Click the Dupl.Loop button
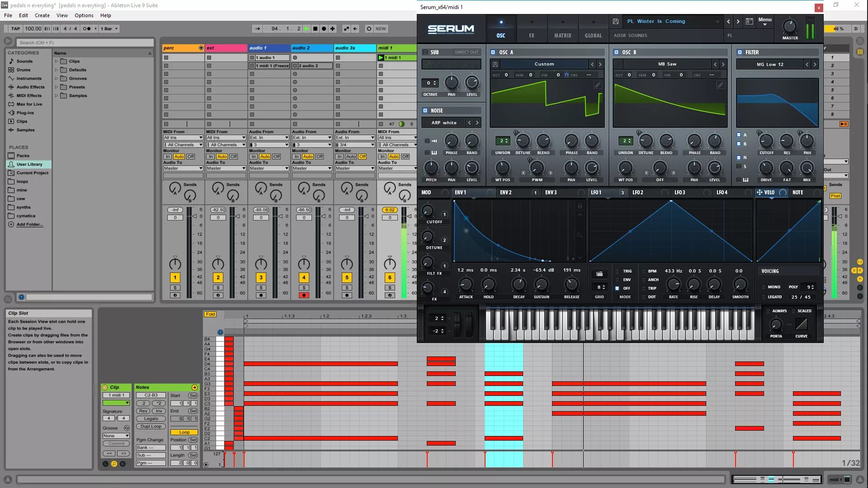Screen dimensions: 868x488 (151, 426)
